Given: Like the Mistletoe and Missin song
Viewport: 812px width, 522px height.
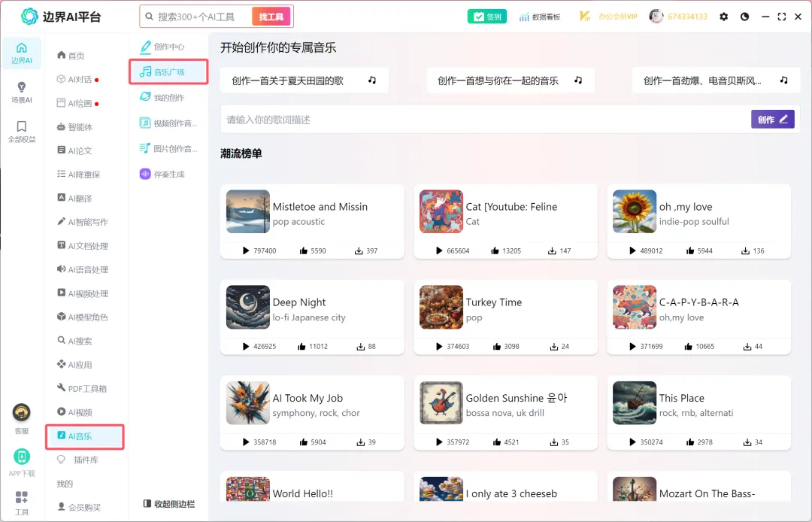Looking at the screenshot, I should click(x=304, y=250).
